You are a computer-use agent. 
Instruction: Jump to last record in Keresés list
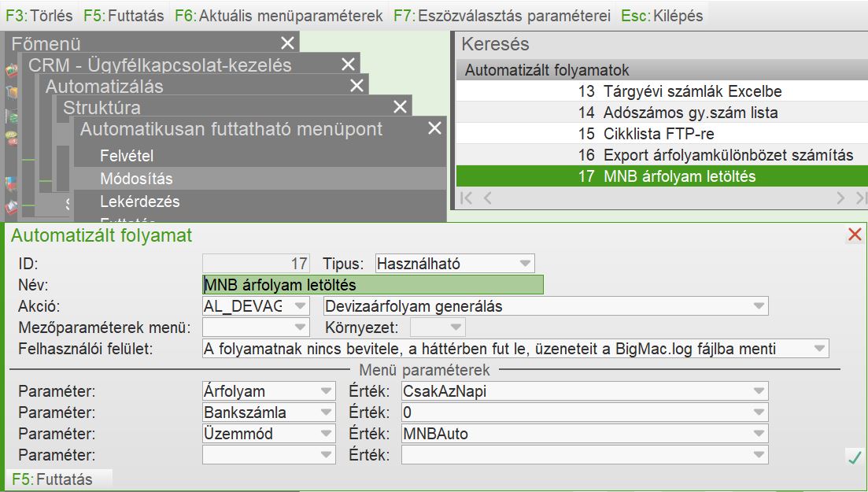coord(861,198)
